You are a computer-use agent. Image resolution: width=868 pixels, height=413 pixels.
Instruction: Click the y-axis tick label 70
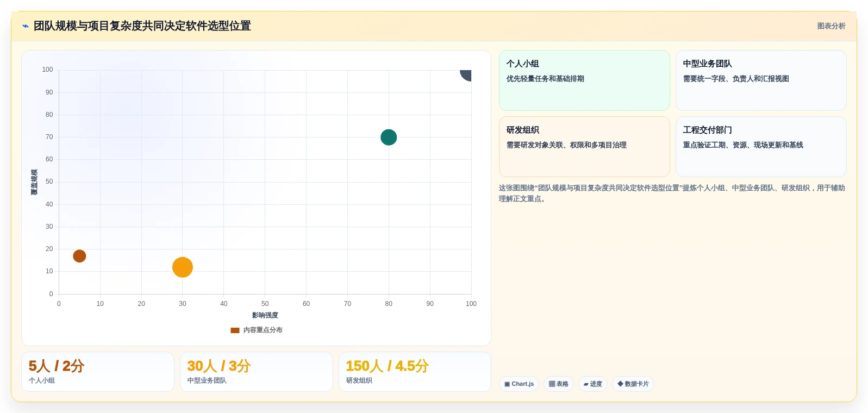49,137
